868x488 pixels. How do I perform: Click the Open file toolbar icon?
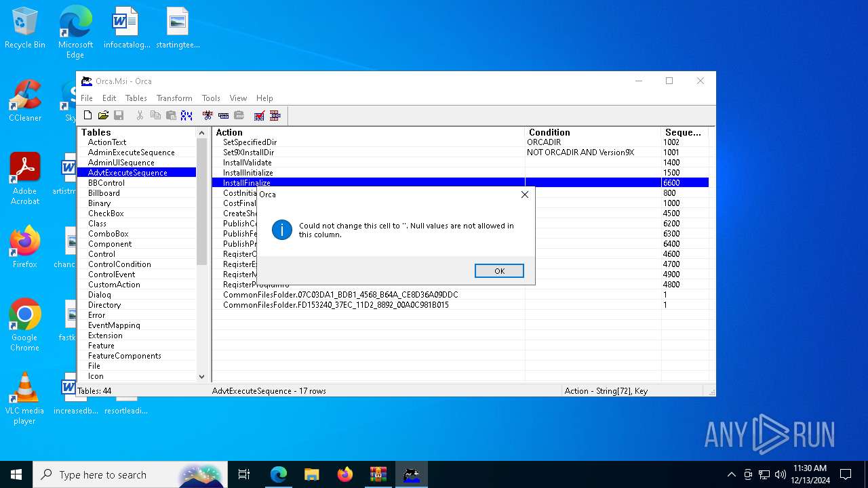click(103, 116)
